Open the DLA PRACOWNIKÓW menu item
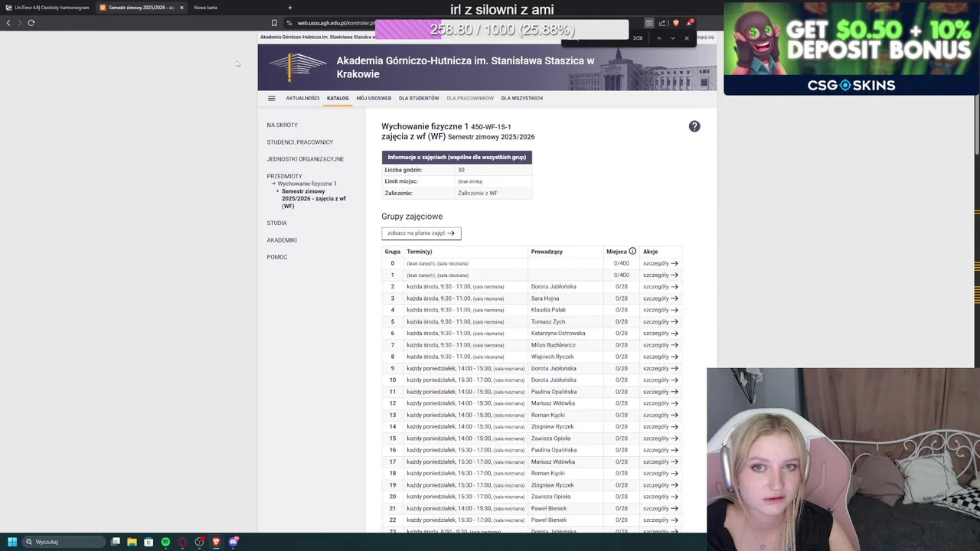980x551 pixels. (470, 98)
